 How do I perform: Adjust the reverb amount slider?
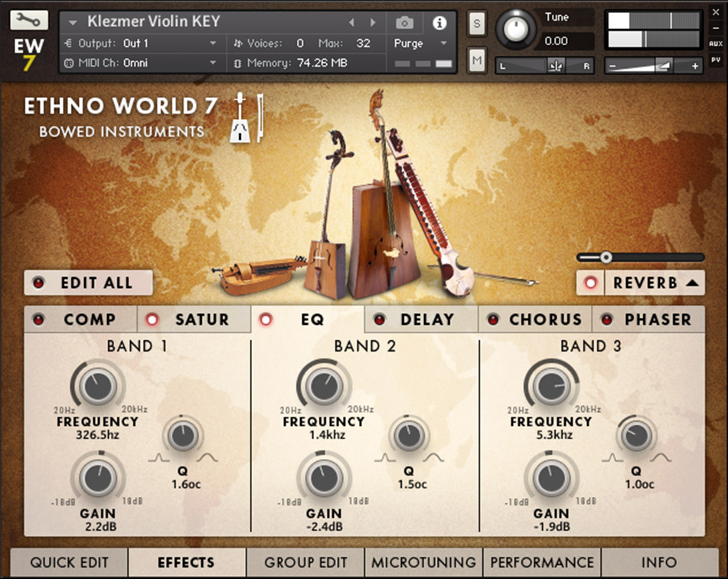click(x=641, y=257)
